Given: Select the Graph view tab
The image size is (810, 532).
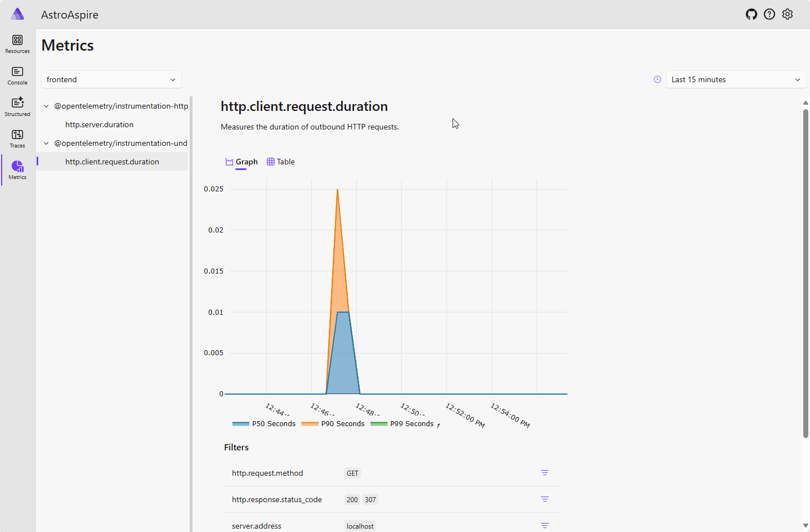Looking at the screenshot, I should [241, 162].
